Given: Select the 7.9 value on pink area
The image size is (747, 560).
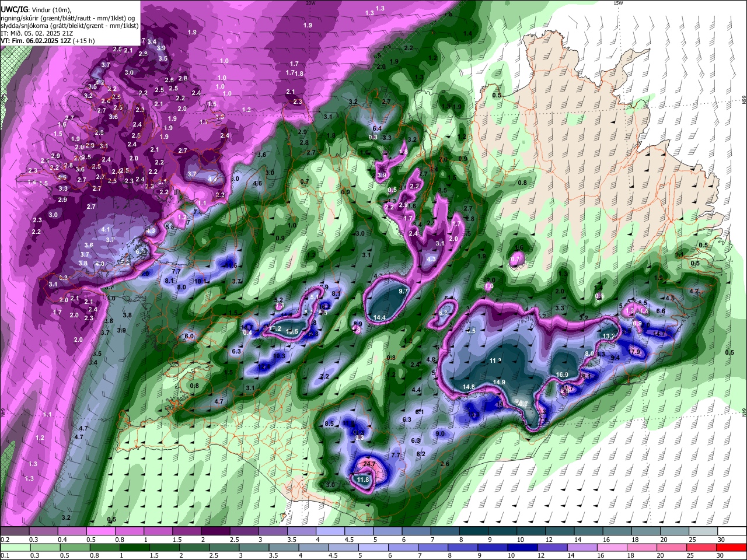Looking at the screenshot, I should [x=636, y=352].
